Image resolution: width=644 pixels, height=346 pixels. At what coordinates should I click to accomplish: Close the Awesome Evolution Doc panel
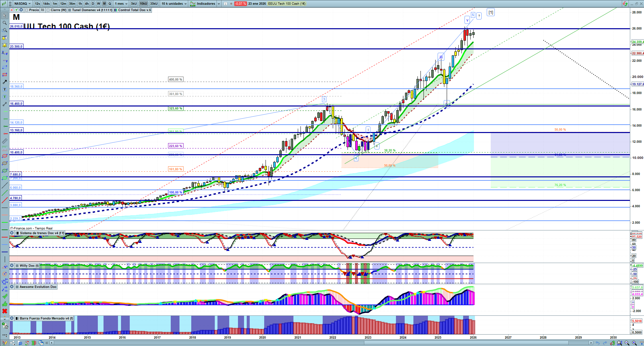(12, 287)
